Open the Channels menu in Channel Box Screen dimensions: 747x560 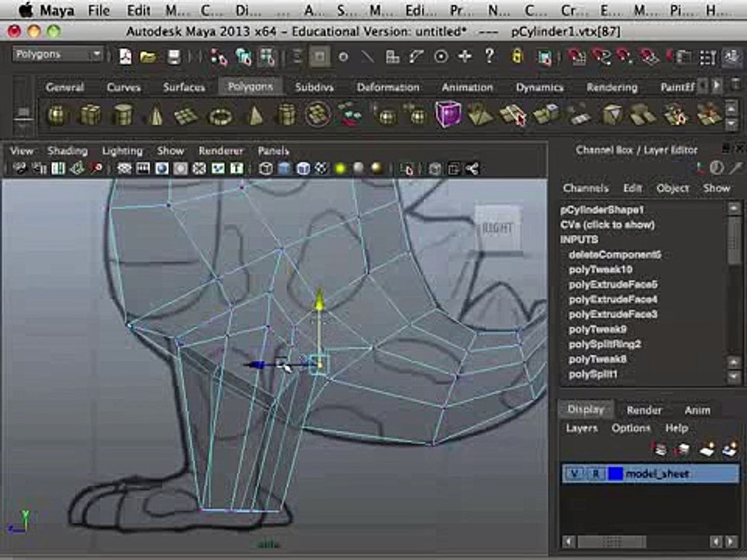click(x=585, y=188)
